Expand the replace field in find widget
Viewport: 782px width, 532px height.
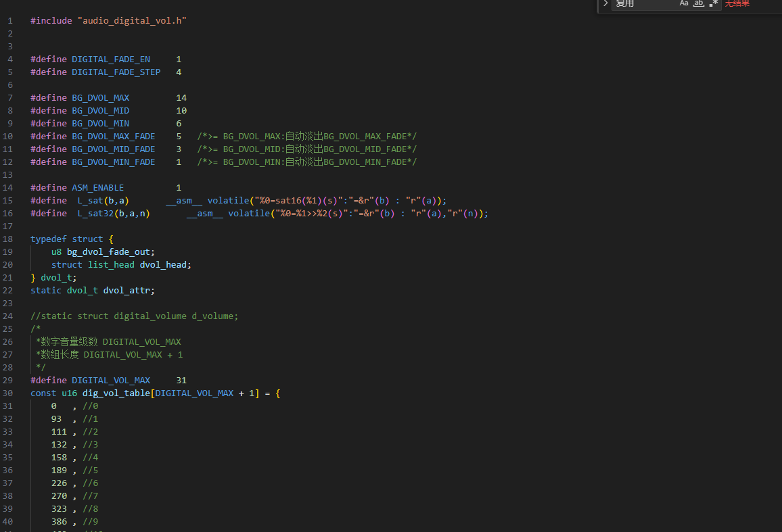605,3
